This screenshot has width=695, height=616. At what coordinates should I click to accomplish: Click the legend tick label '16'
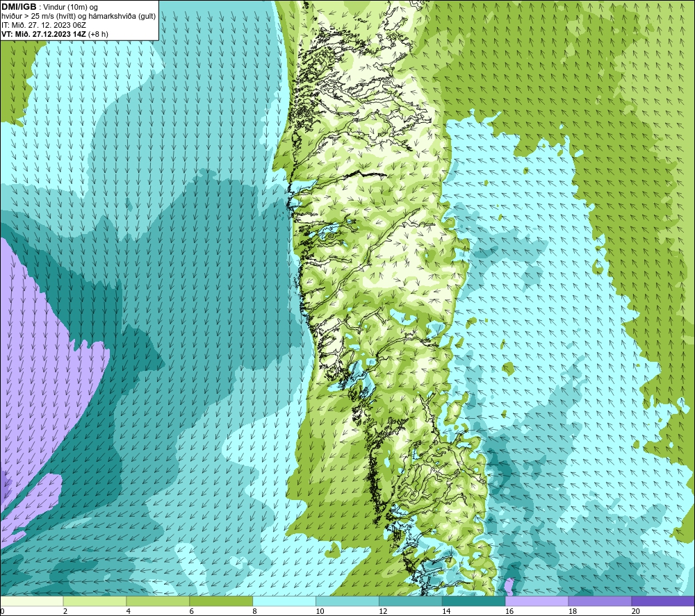point(509,612)
